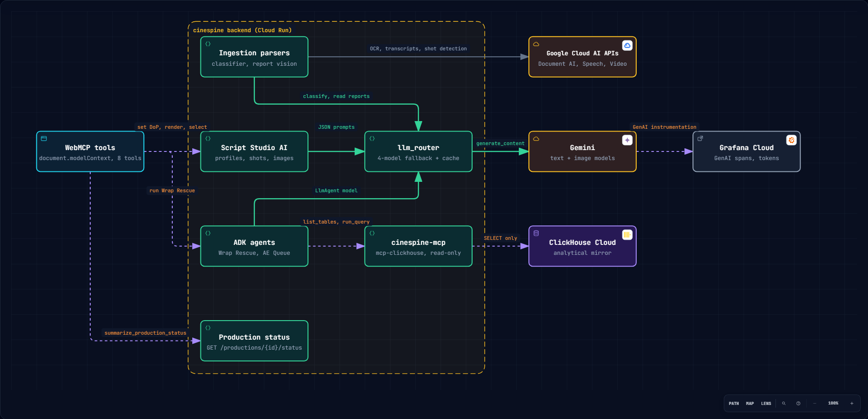Click the 'list_tables, run_query' edge label
The image size is (868, 419).
tap(336, 222)
